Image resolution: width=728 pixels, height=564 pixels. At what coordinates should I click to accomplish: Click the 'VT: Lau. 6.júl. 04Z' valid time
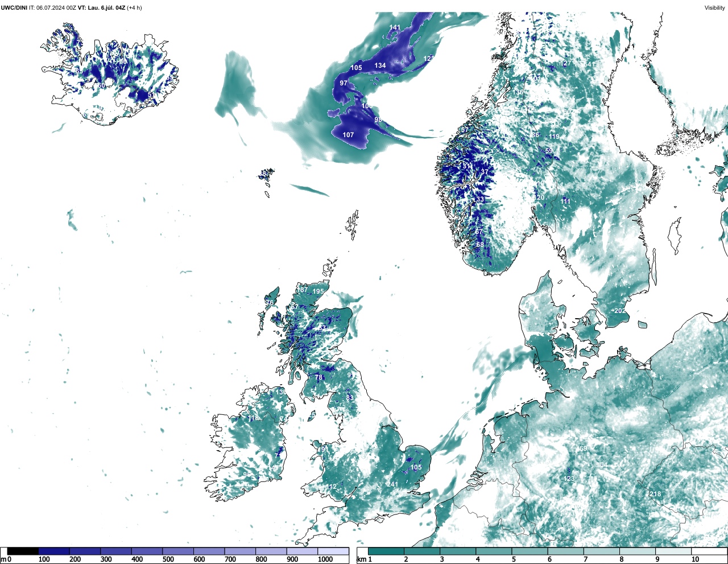[x=101, y=7]
